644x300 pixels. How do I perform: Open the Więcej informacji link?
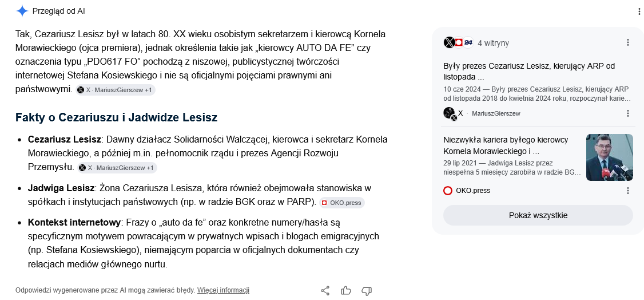(223, 290)
